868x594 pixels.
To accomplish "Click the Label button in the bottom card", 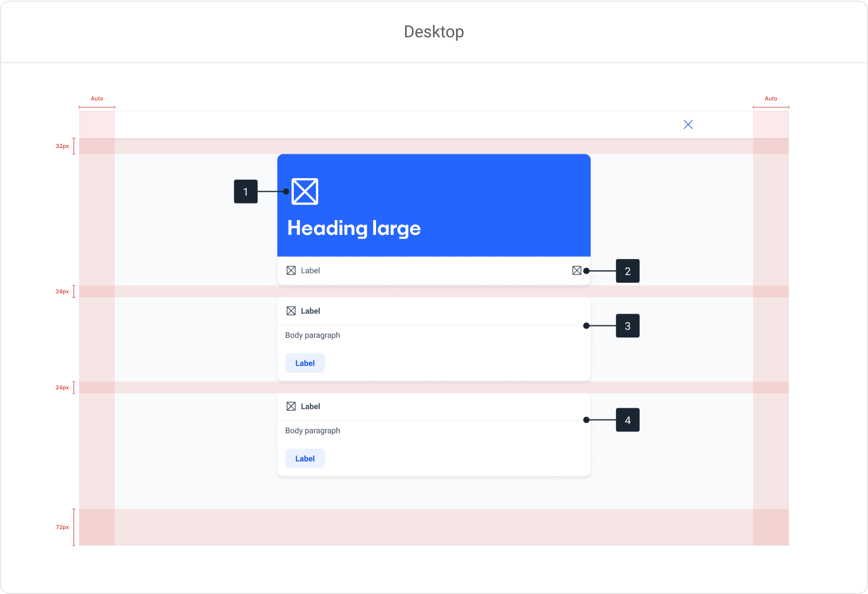I will 305,459.
